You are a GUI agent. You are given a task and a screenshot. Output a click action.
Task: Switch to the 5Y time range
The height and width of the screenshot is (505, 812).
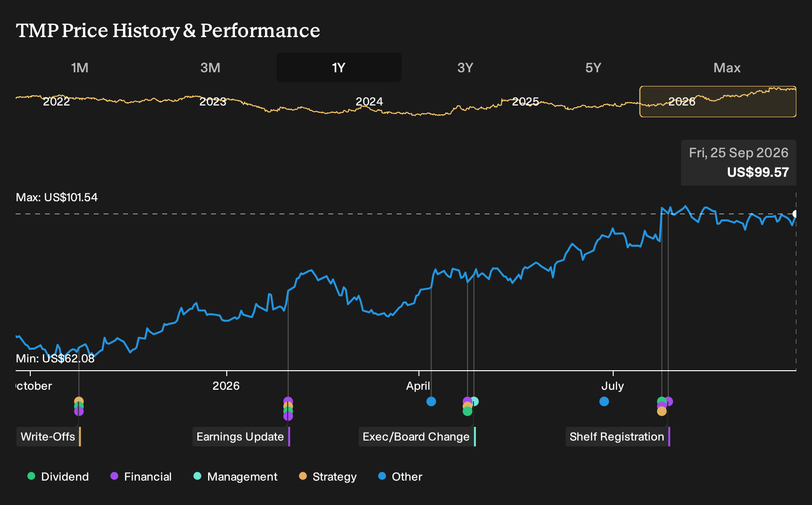[x=593, y=68]
